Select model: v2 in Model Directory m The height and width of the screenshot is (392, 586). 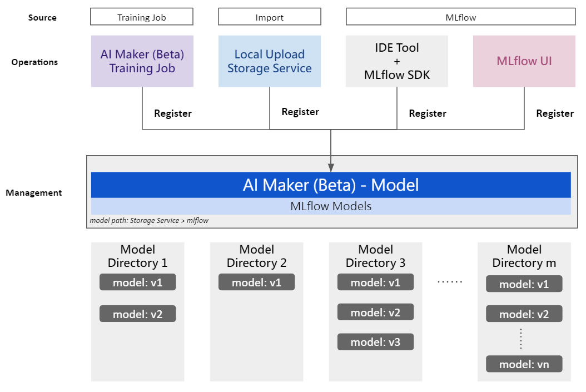[x=524, y=314]
